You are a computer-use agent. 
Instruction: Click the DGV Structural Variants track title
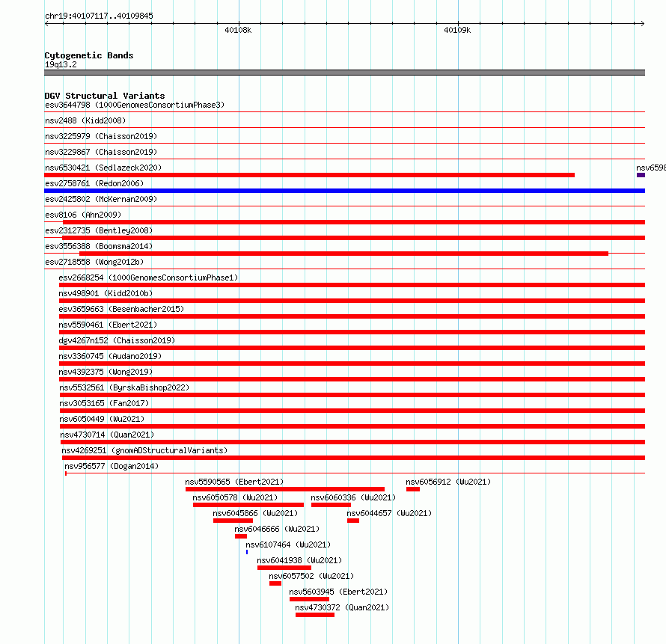point(105,96)
